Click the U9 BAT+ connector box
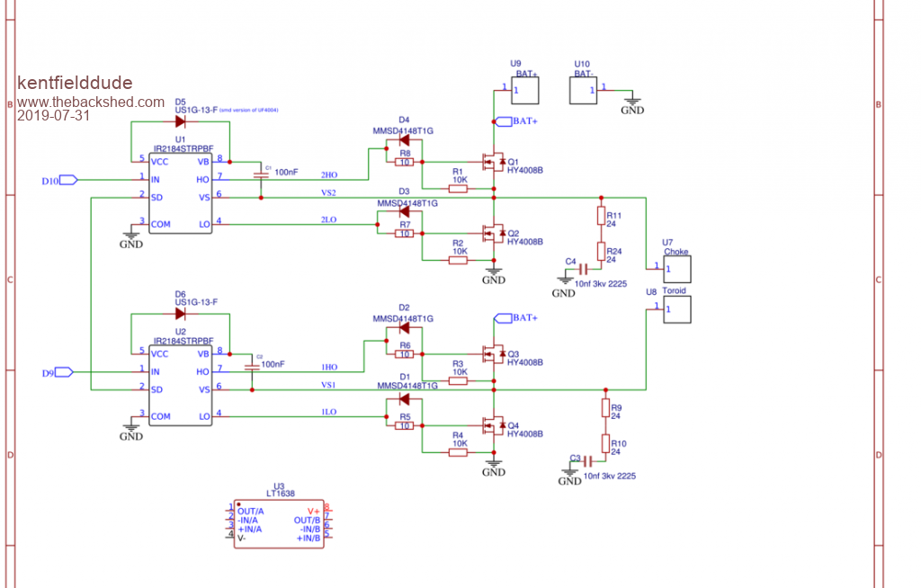This screenshot has width=921, height=588. pos(524,90)
